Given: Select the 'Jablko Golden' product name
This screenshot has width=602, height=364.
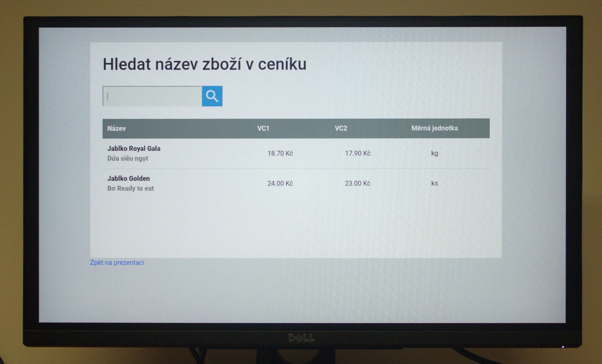Looking at the screenshot, I should coord(128,178).
